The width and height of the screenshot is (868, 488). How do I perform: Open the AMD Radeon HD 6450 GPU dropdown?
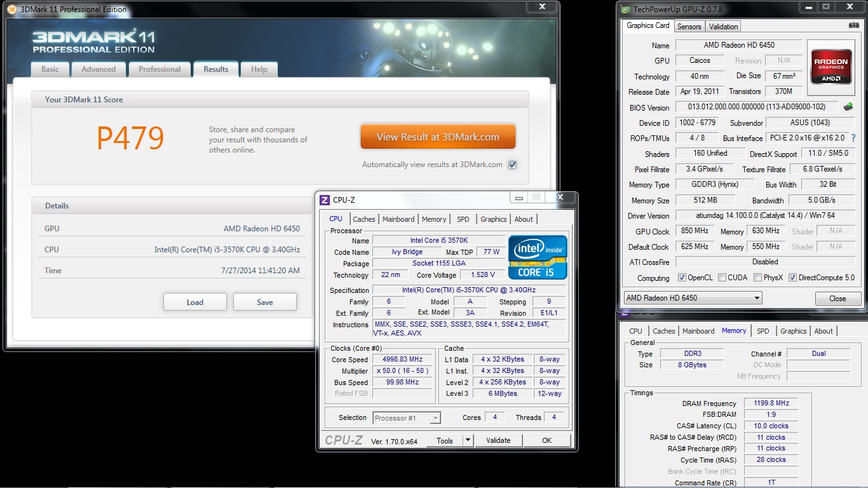pyautogui.click(x=692, y=297)
